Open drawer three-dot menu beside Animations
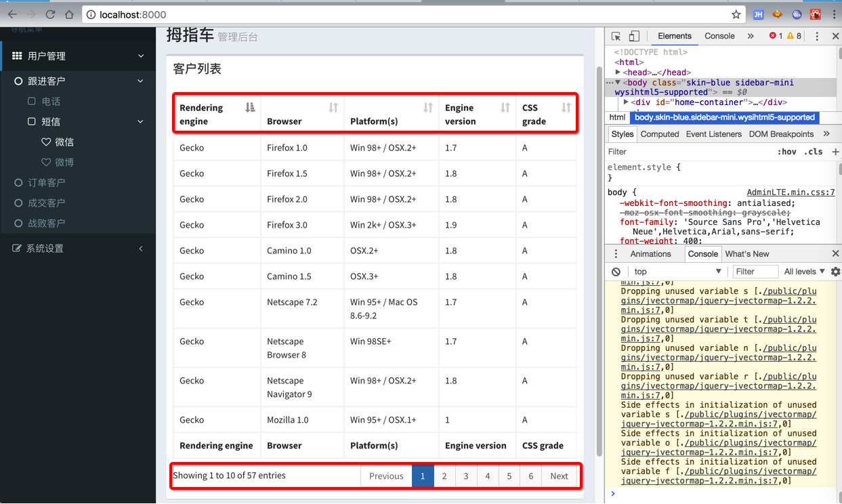 (616, 253)
